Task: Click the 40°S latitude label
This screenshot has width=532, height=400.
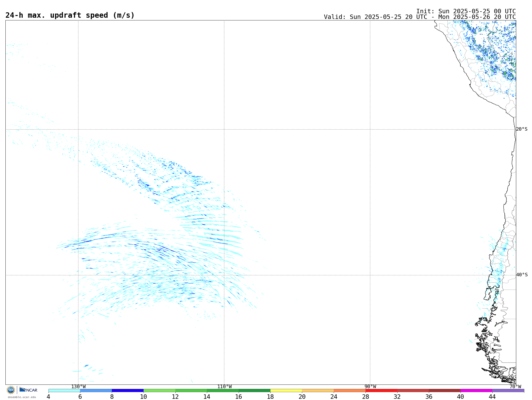Action: 522,275
